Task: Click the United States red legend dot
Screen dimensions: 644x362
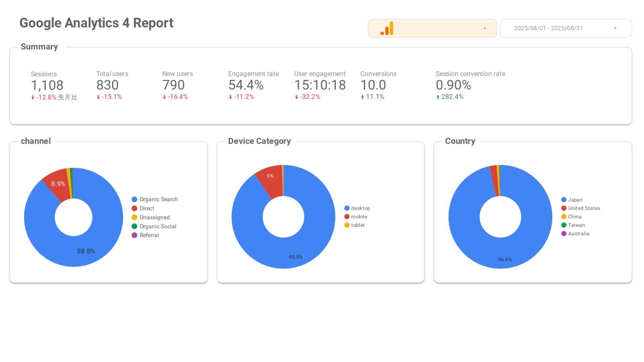Action: click(x=564, y=208)
